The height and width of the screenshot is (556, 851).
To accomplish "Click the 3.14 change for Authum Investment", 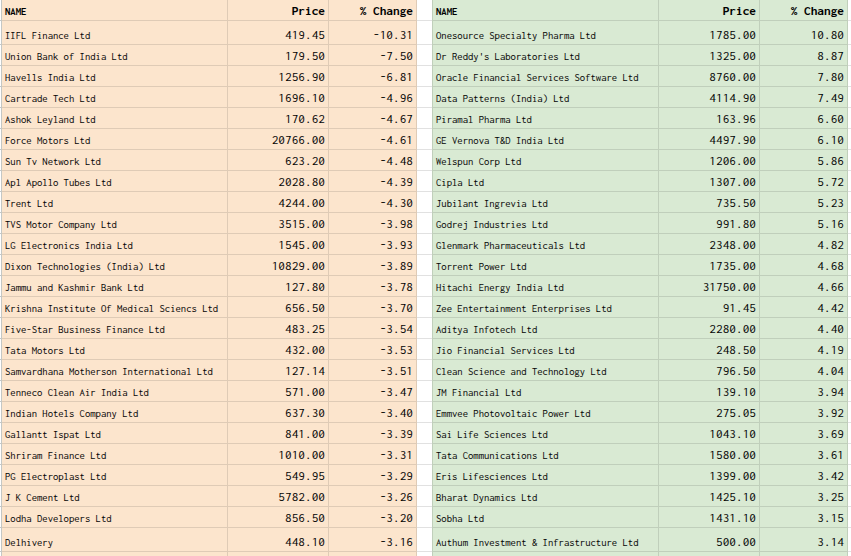I will pos(830,542).
